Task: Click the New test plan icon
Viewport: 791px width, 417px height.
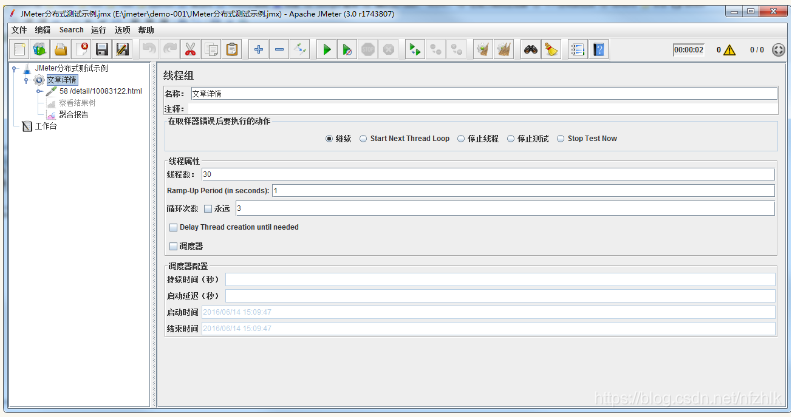Action: pyautogui.click(x=20, y=49)
